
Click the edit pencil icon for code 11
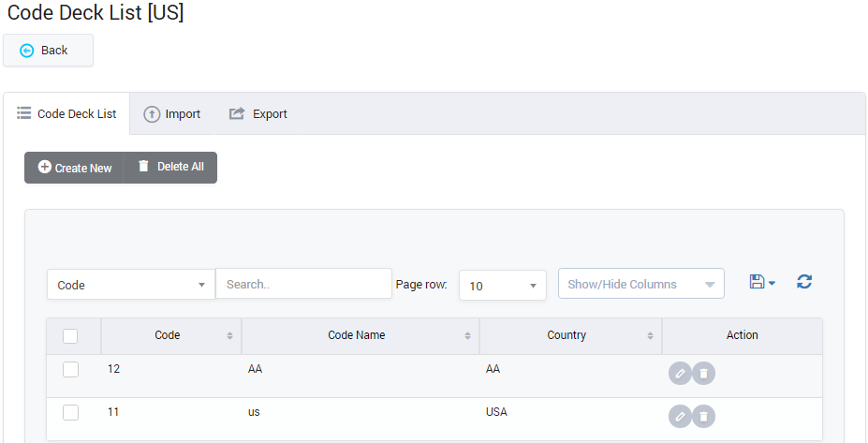(x=680, y=416)
